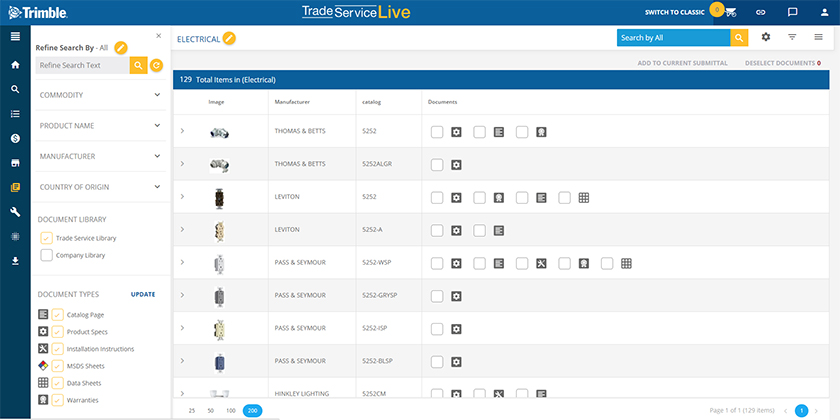
Task: Click SWITCH TO CLASSIC link
Action: [x=674, y=12]
